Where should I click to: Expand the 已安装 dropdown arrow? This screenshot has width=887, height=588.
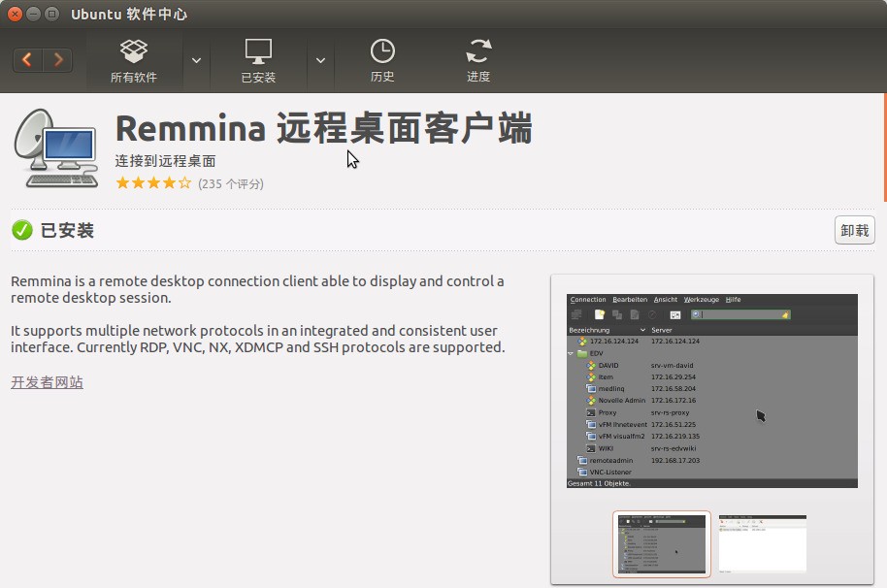pyautogui.click(x=321, y=60)
